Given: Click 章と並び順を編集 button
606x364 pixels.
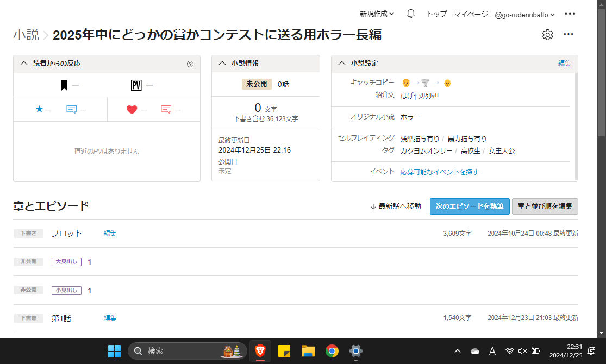Looking at the screenshot, I should coord(545,206).
